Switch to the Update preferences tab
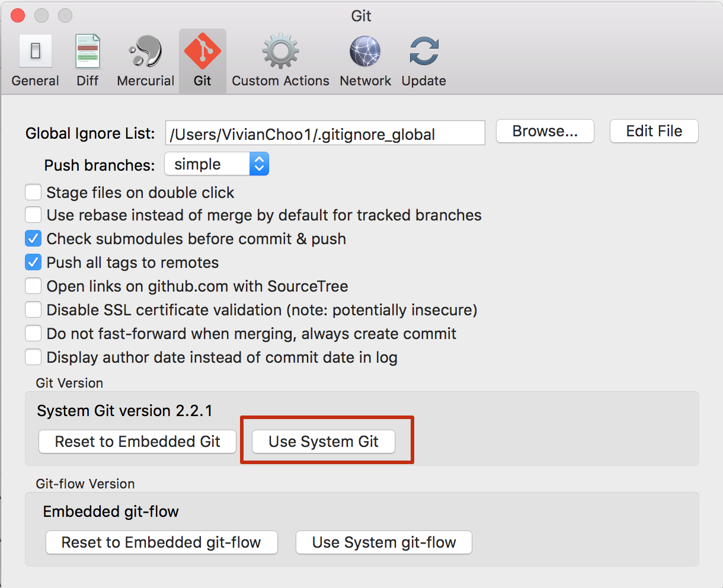This screenshot has height=588, width=723. (423, 59)
